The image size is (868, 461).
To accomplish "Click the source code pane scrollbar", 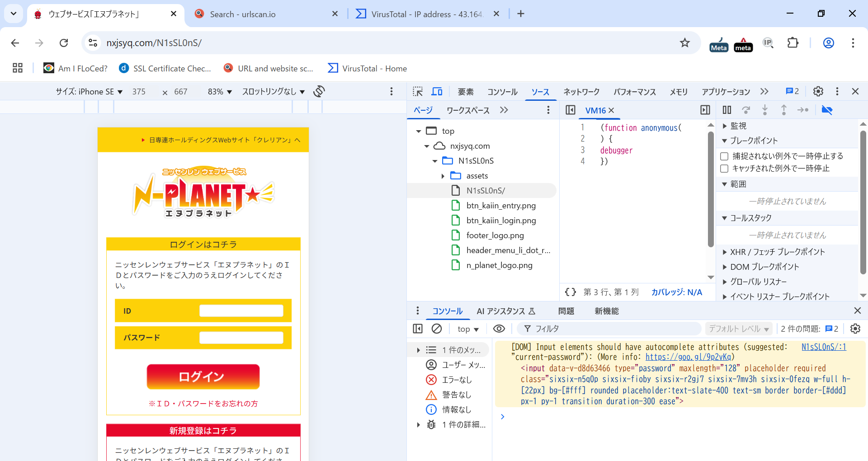I will pos(711,188).
